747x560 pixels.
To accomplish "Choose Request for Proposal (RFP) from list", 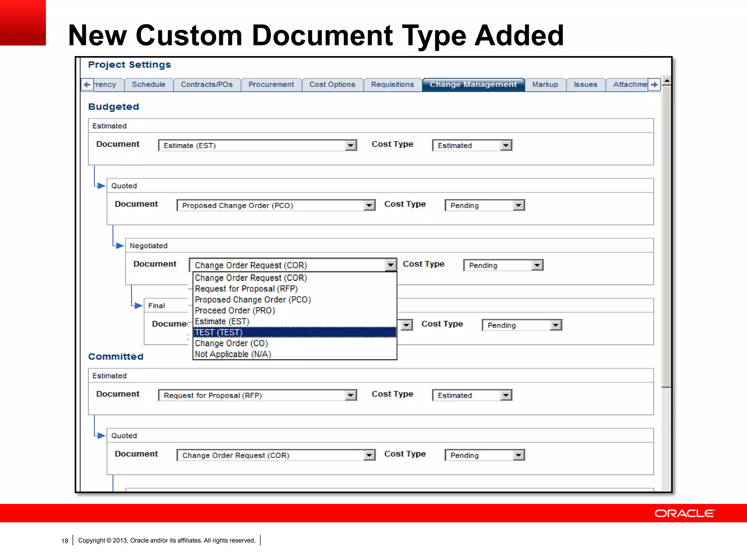I will [295, 289].
